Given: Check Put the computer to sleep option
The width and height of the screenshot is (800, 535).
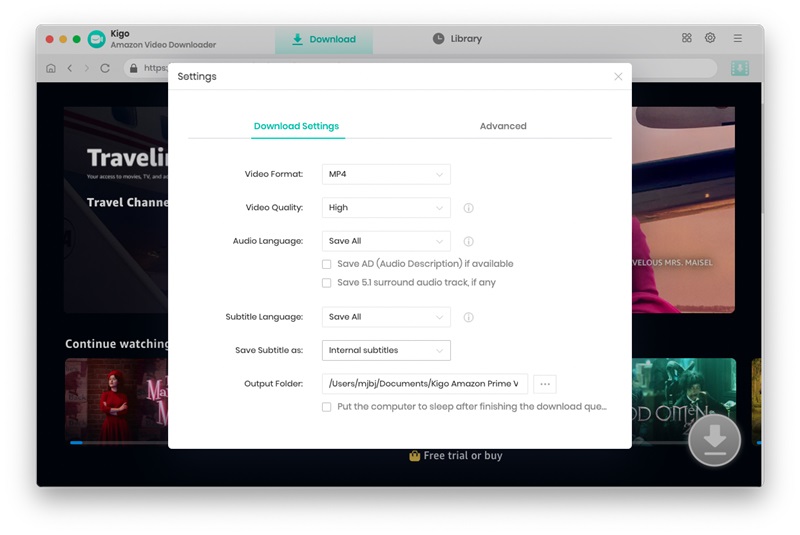Looking at the screenshot, I should pyautogui.click(x=326, y=407).
